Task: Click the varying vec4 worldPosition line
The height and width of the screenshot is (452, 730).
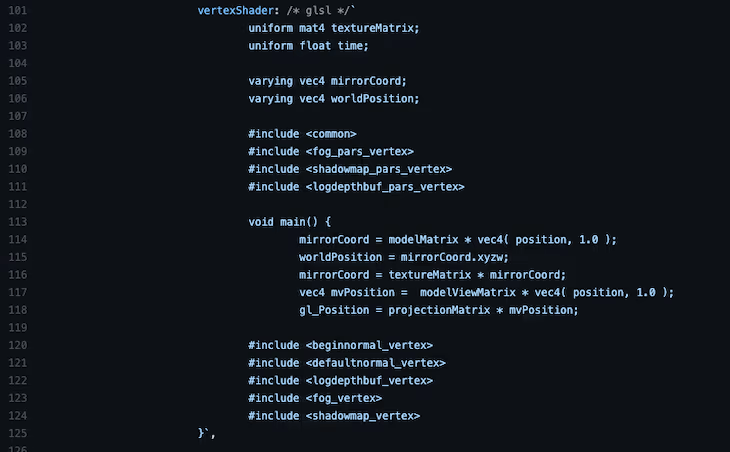Action: click(334, 98)
